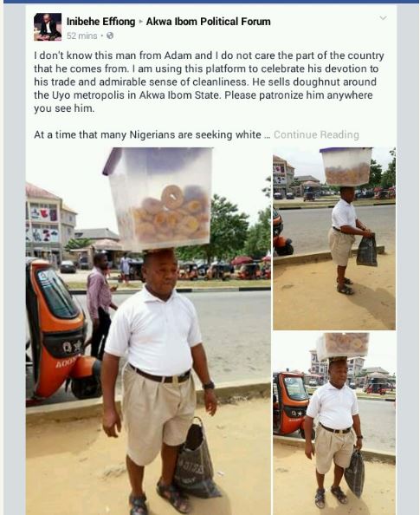This screenshot has height=515, width=420.
Task: Tap the black bag in top-right photo
Action: click(367, 250)
